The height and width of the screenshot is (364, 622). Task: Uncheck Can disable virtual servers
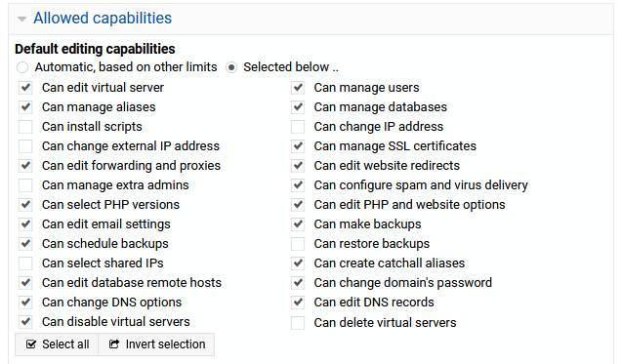[x=25, y=322]
